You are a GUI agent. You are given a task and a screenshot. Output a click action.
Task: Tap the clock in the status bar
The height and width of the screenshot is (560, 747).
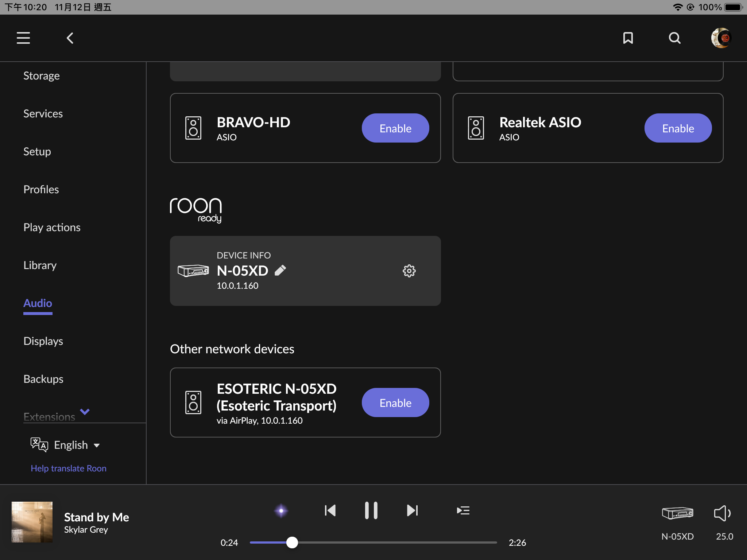point(26,7)
